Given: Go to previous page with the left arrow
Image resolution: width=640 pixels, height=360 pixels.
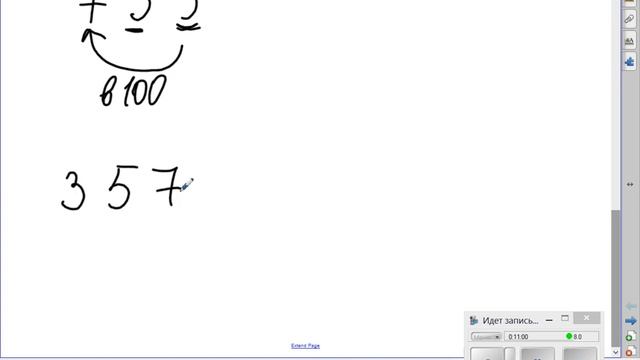Looking at the screenshot, I should click(631, 306).
